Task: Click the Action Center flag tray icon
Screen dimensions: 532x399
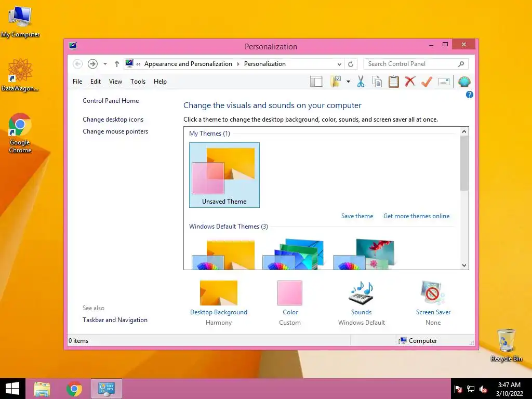Action: [x=458, y=389]
